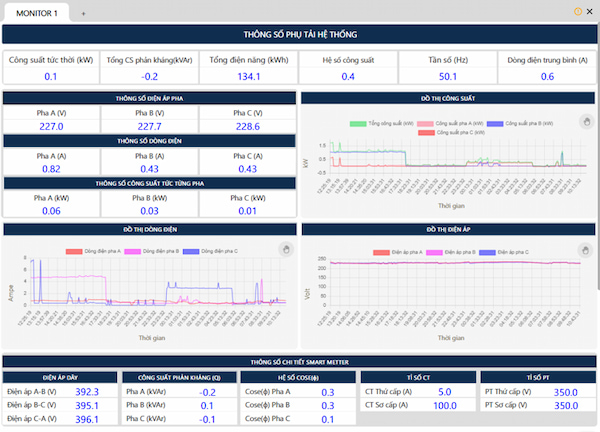
Task: Click the orange warning icon at top right
Action: pos(578,11)
